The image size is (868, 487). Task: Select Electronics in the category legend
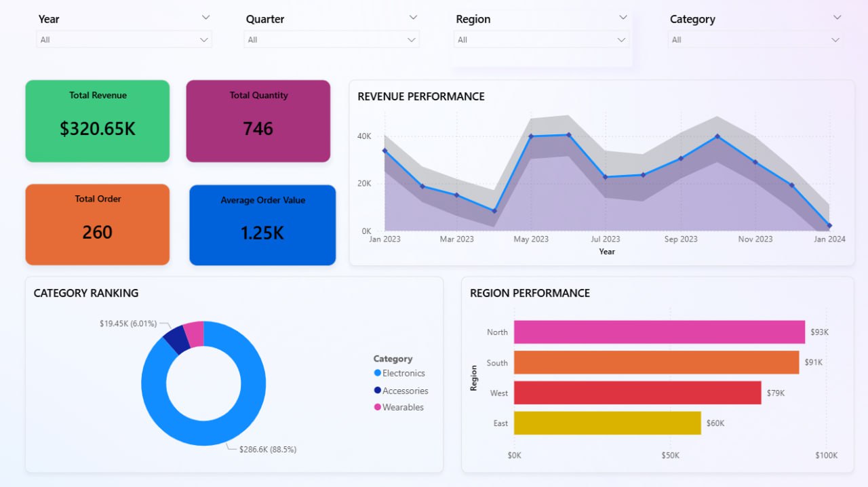coord(403,373)
